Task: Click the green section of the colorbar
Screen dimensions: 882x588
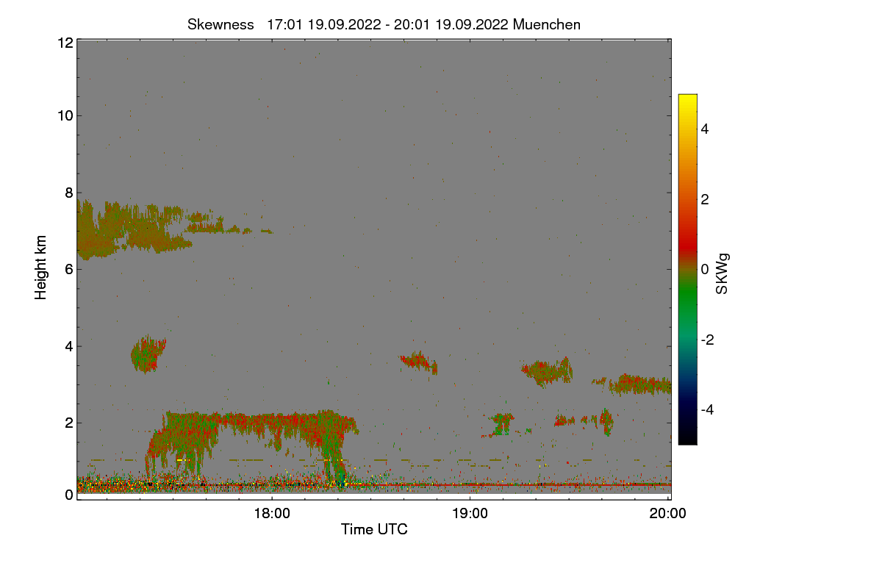Action: [687, 309]
